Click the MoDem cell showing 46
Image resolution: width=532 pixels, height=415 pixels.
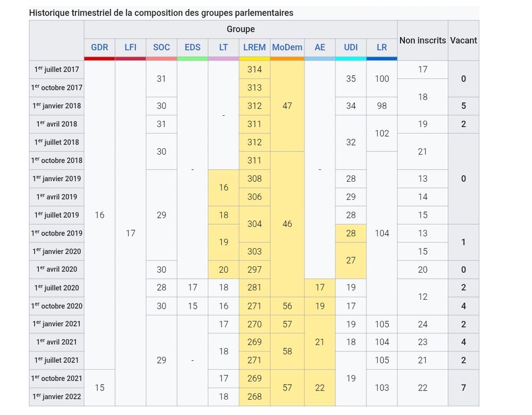287,224
